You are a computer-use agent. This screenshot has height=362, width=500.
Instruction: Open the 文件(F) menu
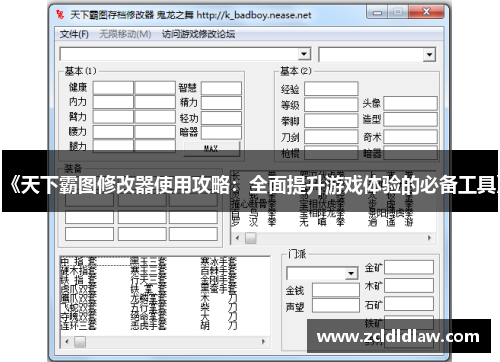click(74, 34)
